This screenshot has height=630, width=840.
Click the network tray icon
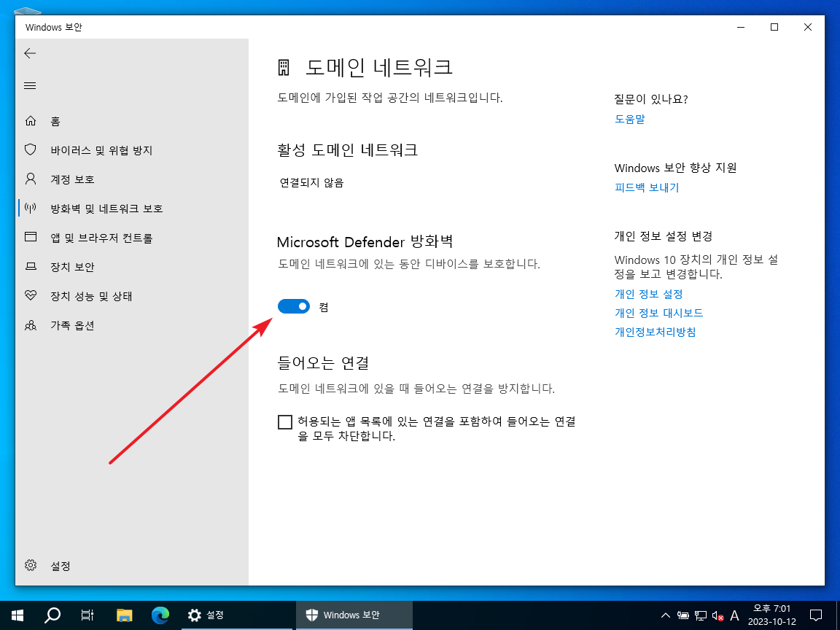click(701, 615)
